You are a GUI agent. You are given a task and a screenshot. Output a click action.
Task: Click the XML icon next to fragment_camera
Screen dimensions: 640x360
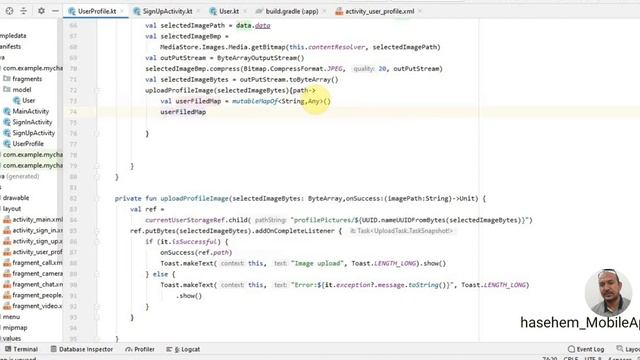coord(7,273)
